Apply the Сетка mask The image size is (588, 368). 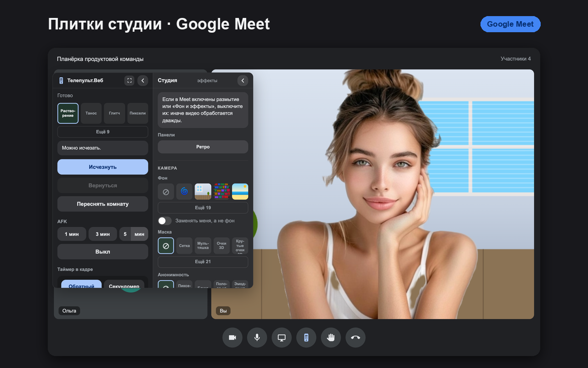[184, 246]
